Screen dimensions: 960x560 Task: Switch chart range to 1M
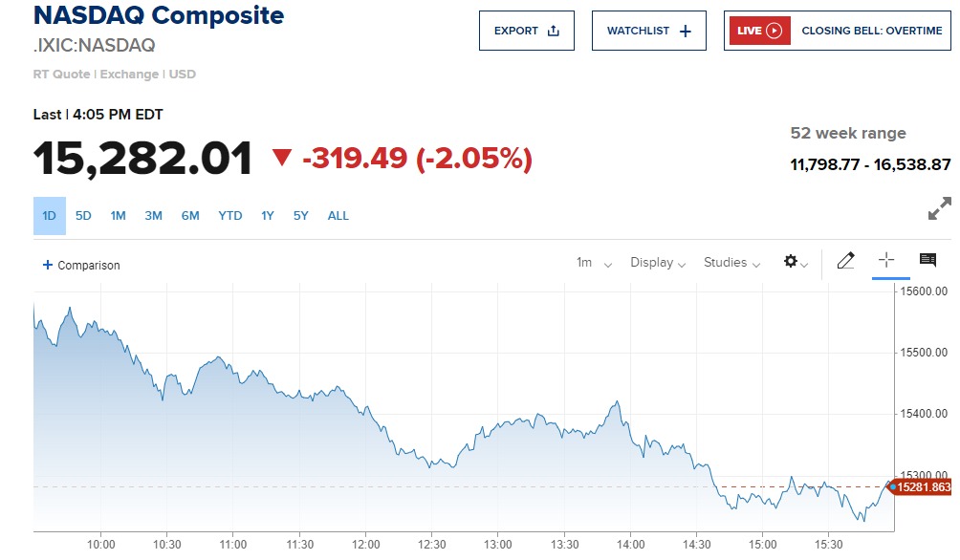(118, 216)
